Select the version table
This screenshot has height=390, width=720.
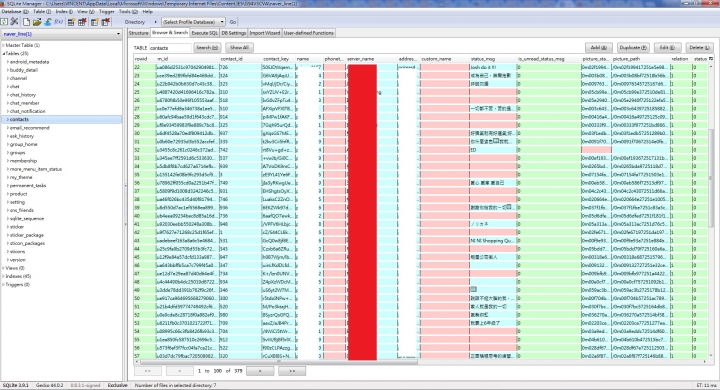click(18, 260)
